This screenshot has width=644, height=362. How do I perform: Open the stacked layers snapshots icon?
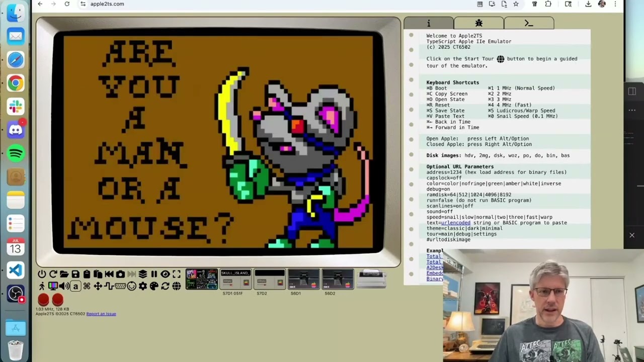[x=143, y=274]
